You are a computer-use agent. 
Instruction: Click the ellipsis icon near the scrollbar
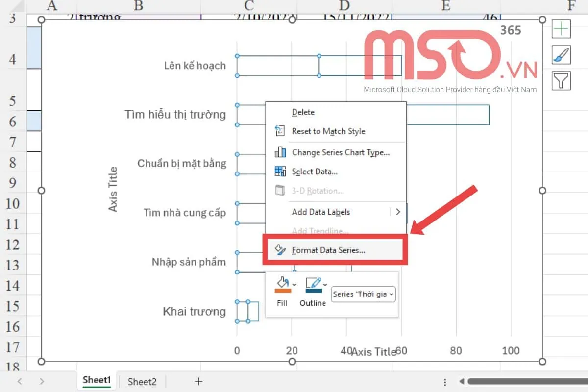[x=444, y=382]
